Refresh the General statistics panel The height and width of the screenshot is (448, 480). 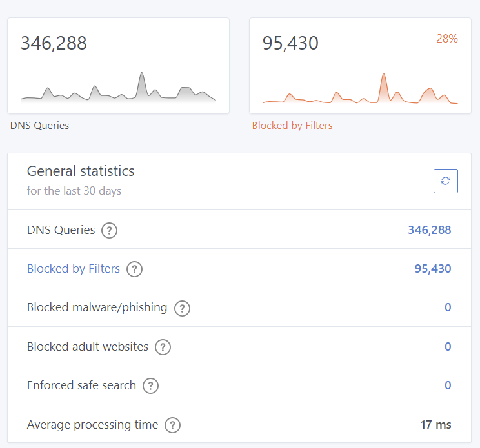[x=445, y=181]
